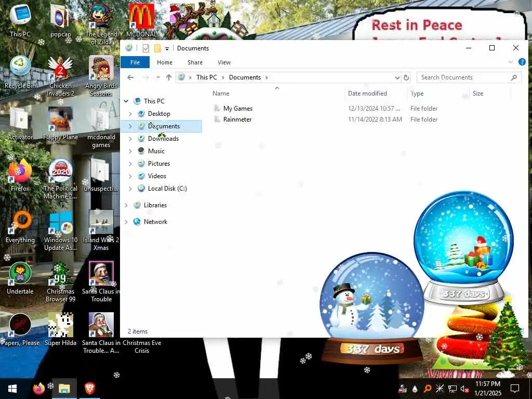This screenshot has height=399, width=532.
Task: Open the address bar history dropdown
Action: tap(397, 78)
